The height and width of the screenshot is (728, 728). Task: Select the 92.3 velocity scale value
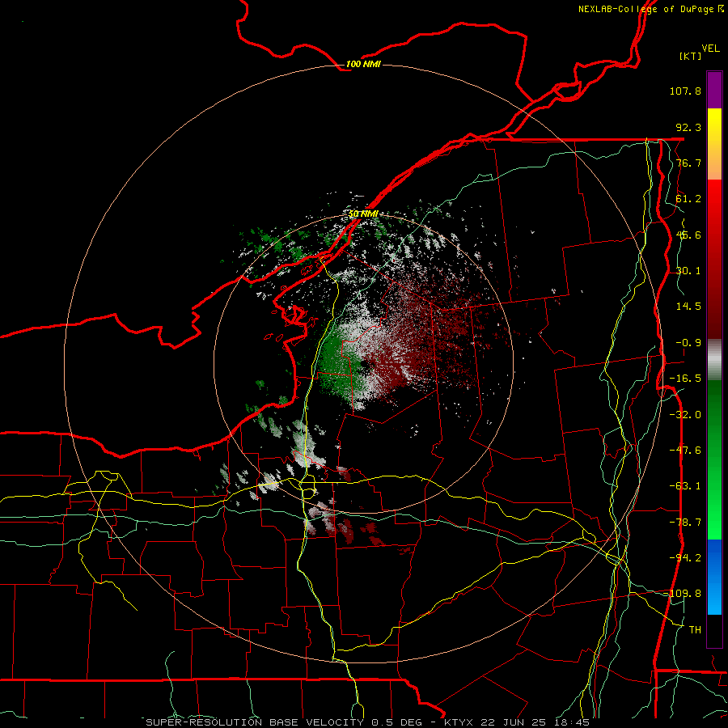click(688, 127)
